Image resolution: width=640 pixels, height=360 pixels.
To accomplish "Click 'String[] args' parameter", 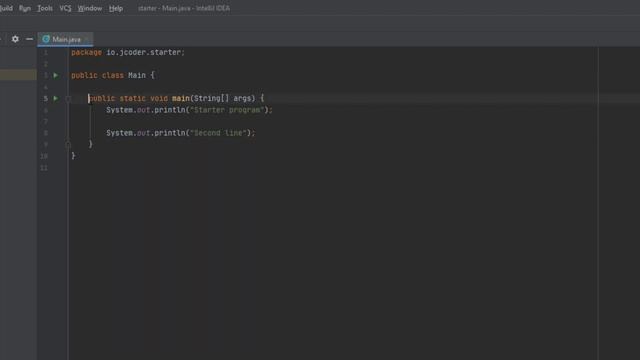I will 222,98.
